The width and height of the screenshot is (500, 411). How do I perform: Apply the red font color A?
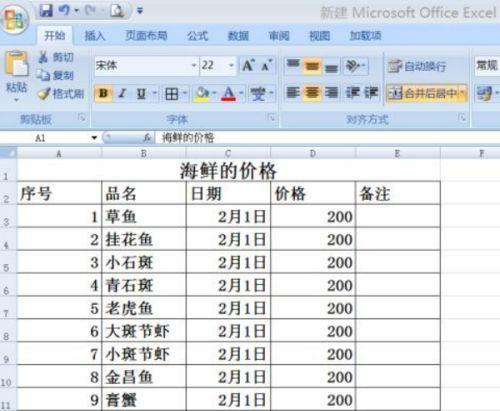[229, 94]
